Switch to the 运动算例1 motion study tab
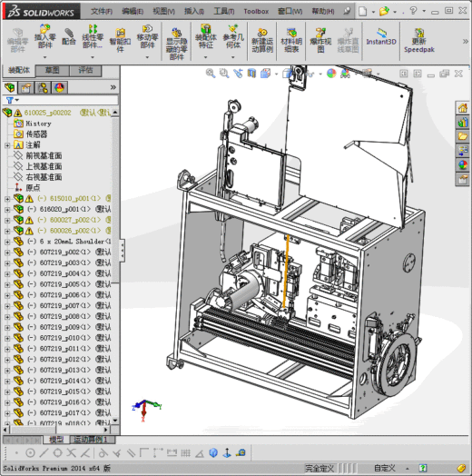 pyautogui.click(x=93, y=440)
